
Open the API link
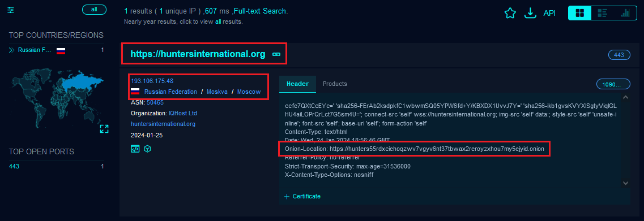click(549, 13)
